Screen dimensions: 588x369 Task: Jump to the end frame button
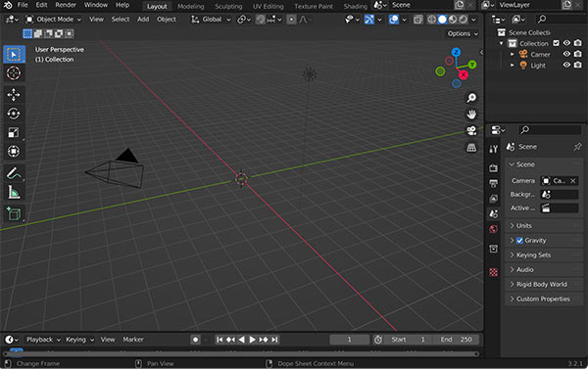(x=274, y=340)
